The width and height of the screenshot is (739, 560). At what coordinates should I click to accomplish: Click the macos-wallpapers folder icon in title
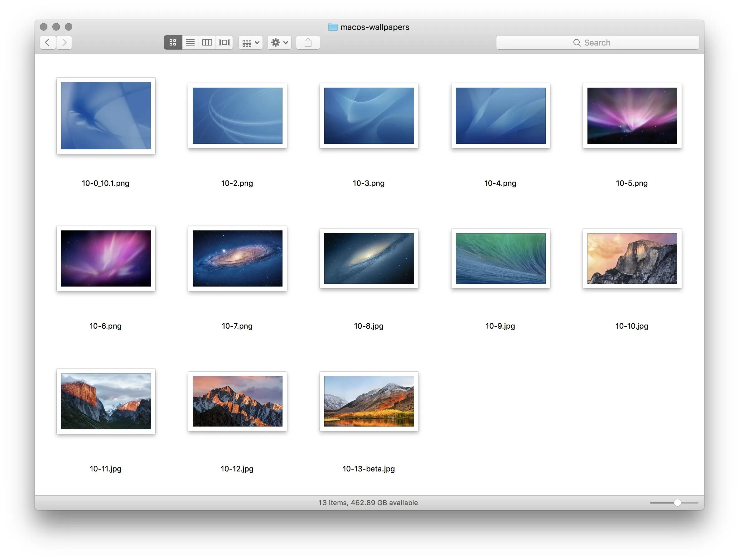pos(333,27)
